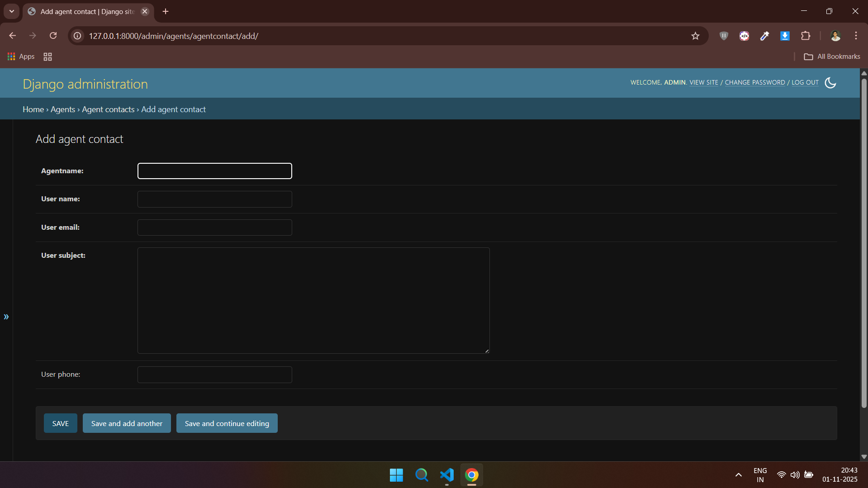Click the "User phone:" field label
This screenshot has height=488, width=868.
61,374
